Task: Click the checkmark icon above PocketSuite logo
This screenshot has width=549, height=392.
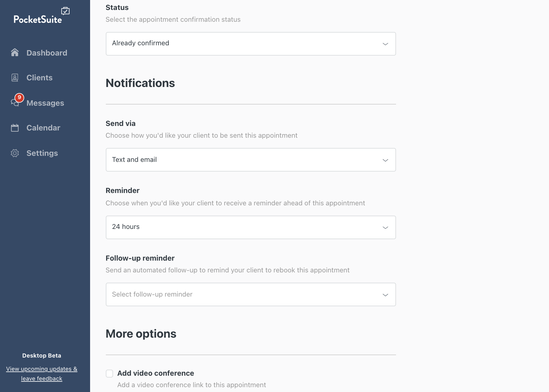Action: click(65, 11)
